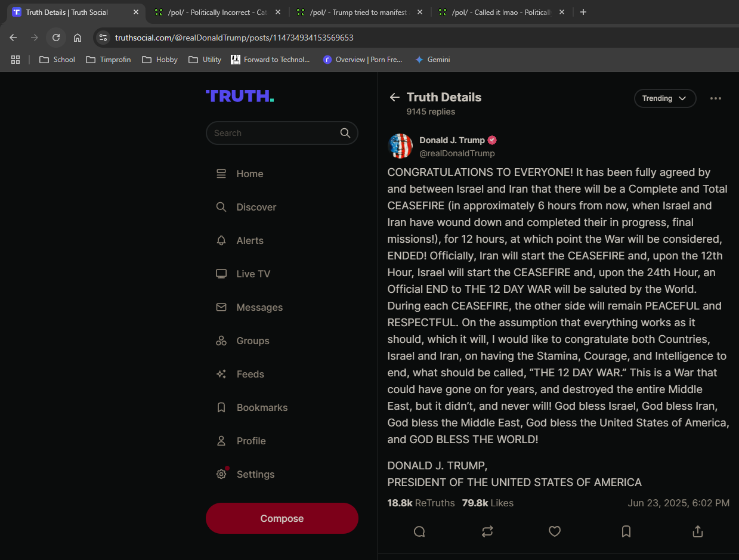Switch to Truth Details browser tab

pyautogui.click(x=76, y=13)
